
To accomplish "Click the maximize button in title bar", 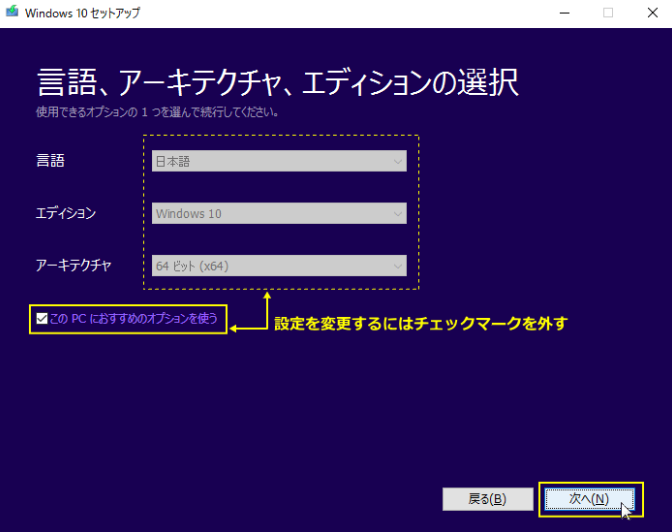I will [608, 13].
